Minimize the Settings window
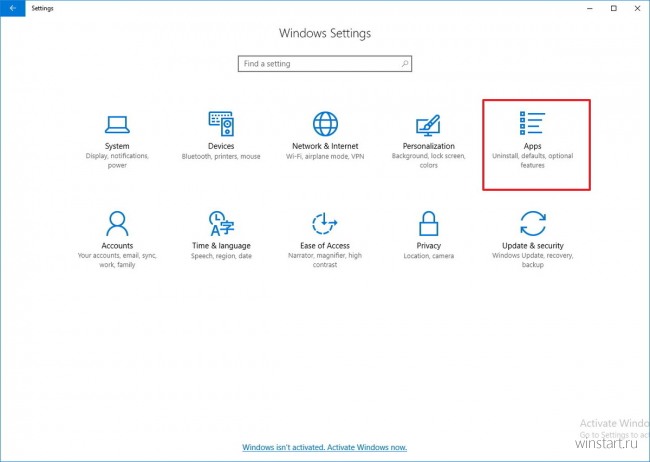650x462 pixels. pyautogui.click(x=590, y=8)
